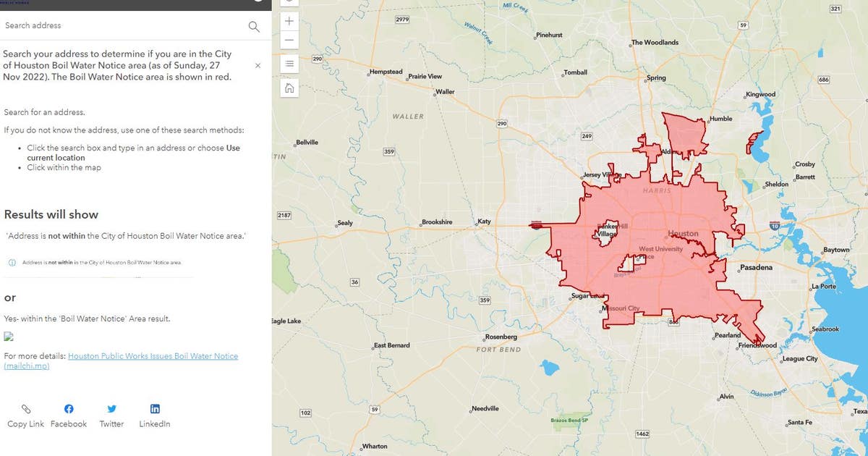The height and width of the screenshot is (456, 868).
Task: Click the HARRIS county label
Action: click(657, 191)
